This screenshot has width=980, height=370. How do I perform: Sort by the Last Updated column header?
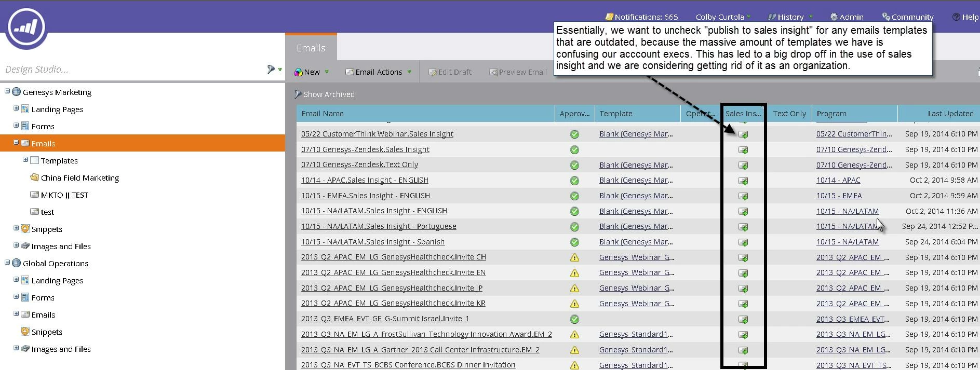pos(938,114)
